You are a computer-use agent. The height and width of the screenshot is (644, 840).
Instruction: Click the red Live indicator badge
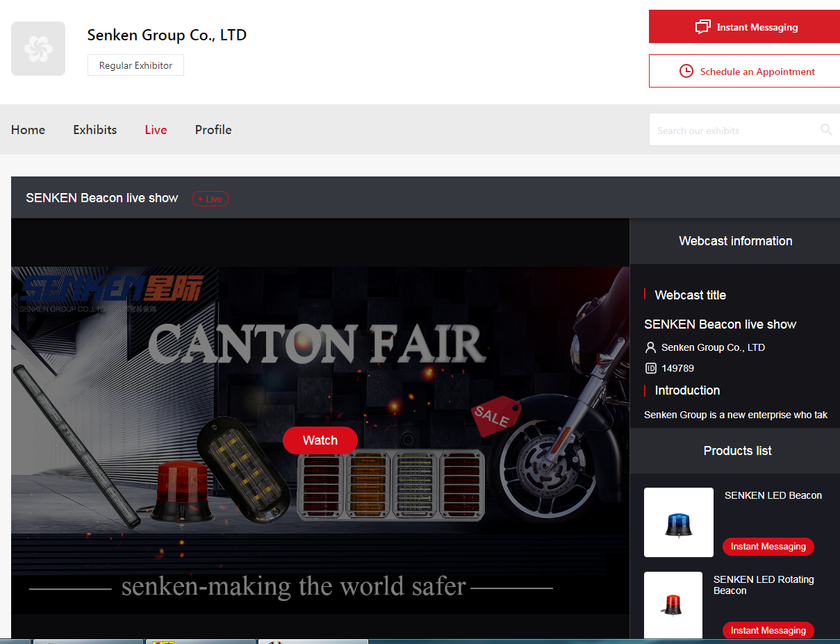click(x=210, y=199)
